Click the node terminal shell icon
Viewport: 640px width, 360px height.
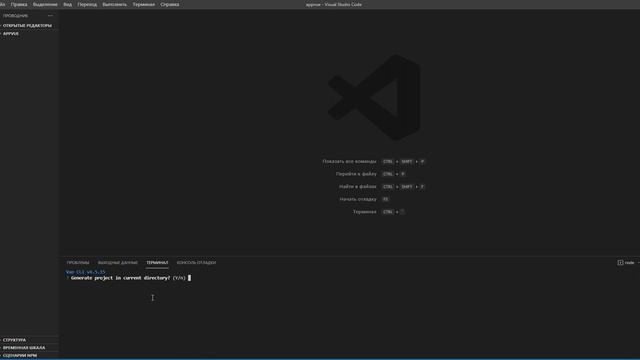point(620,262)
